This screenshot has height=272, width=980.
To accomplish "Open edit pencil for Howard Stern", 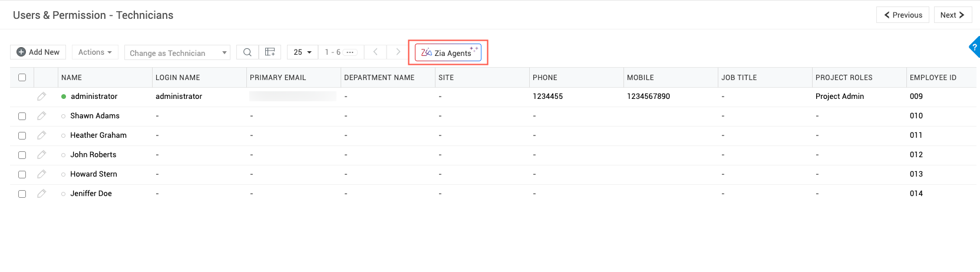I will click(x=41, y=174).
